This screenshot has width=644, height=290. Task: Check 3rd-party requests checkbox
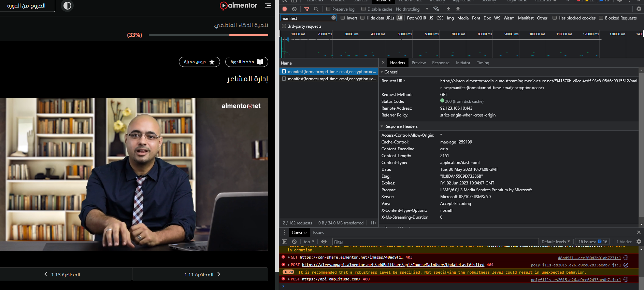[284, 26]
